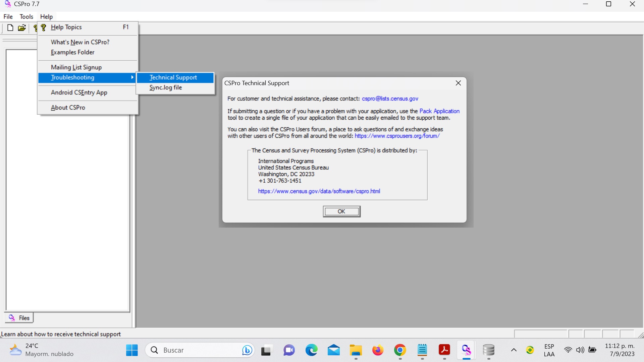Launch Google Chrome from taskbar
The height and width of the screenshot is (362, 644).
click(400, 350)
